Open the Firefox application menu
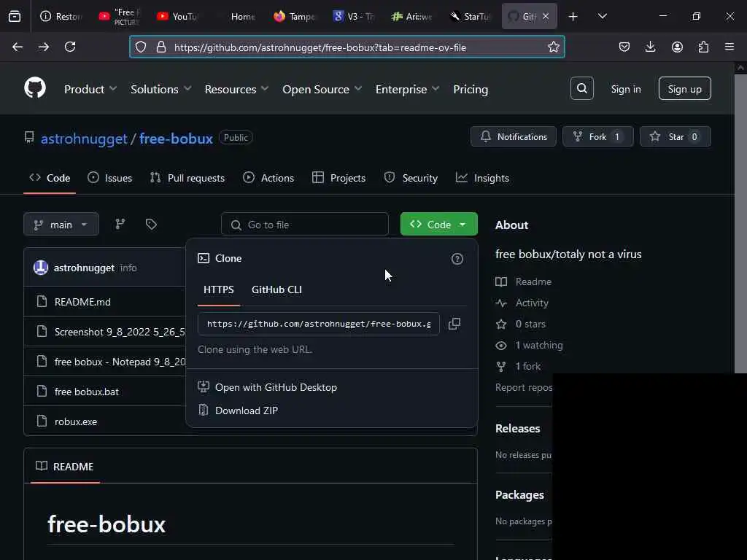 tap(729, 47)
